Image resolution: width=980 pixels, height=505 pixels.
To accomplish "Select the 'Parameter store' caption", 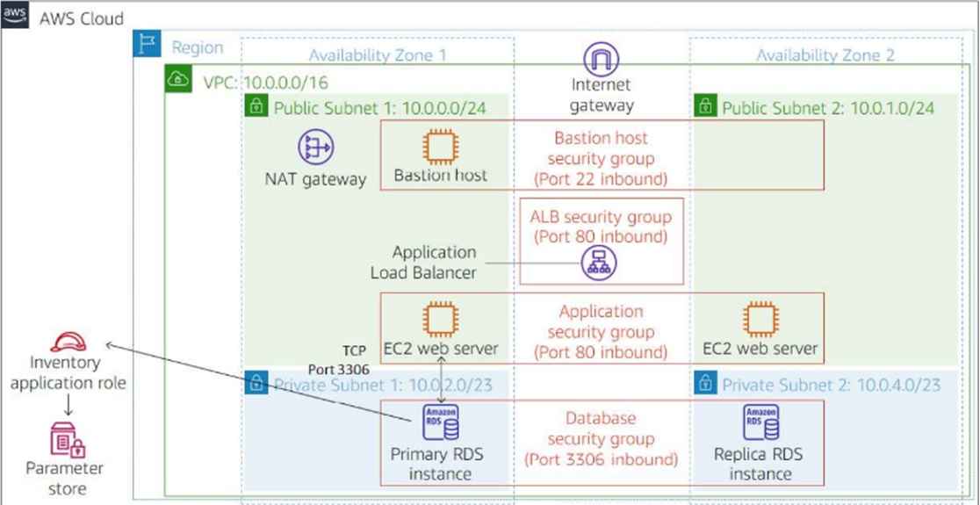I will pos(65,478).
